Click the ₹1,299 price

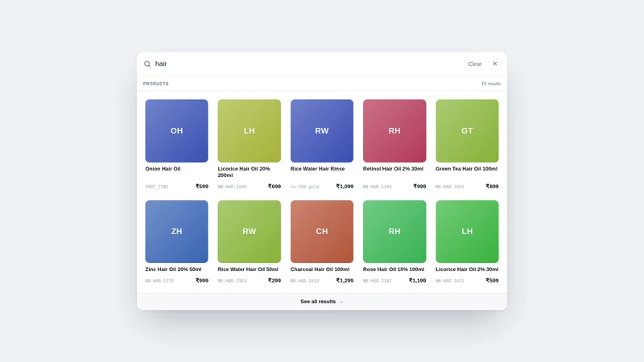point(345,281)
